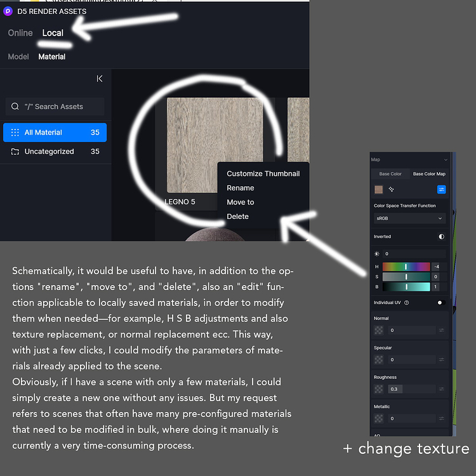Click the D5 Render logo icon

coord(8,11)
